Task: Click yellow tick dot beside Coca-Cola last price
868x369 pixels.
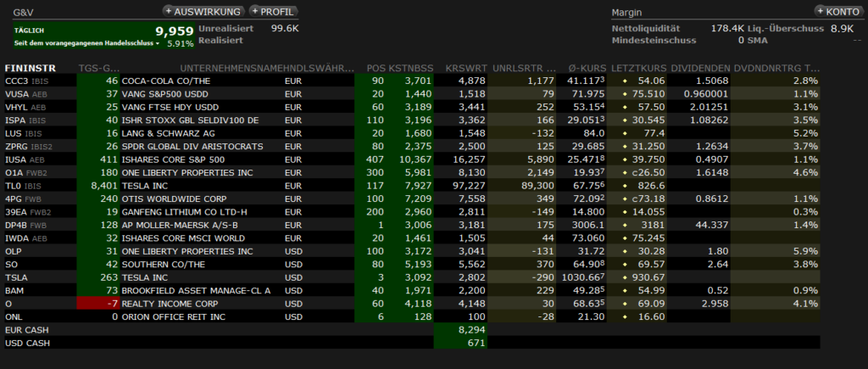Action: click(625, 81)
